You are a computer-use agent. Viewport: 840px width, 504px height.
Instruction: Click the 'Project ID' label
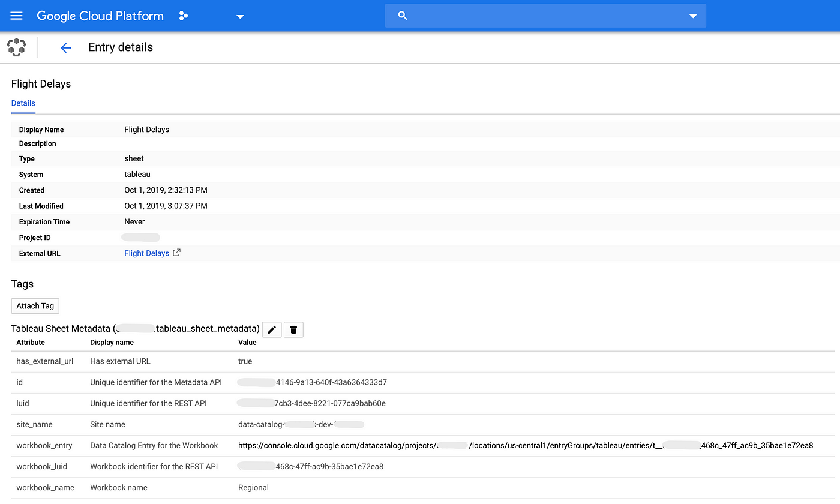point(35,238)
